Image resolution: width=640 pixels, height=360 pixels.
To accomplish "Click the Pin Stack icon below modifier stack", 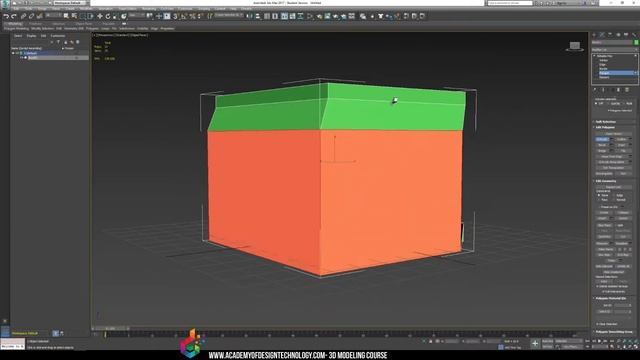I will [x=595, y=90].
